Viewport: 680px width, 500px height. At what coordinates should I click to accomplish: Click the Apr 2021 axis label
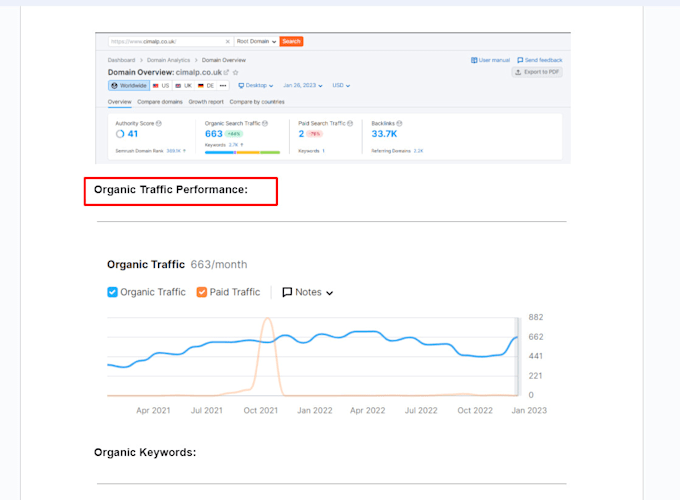pyautogui.click(x=153, y=410)
